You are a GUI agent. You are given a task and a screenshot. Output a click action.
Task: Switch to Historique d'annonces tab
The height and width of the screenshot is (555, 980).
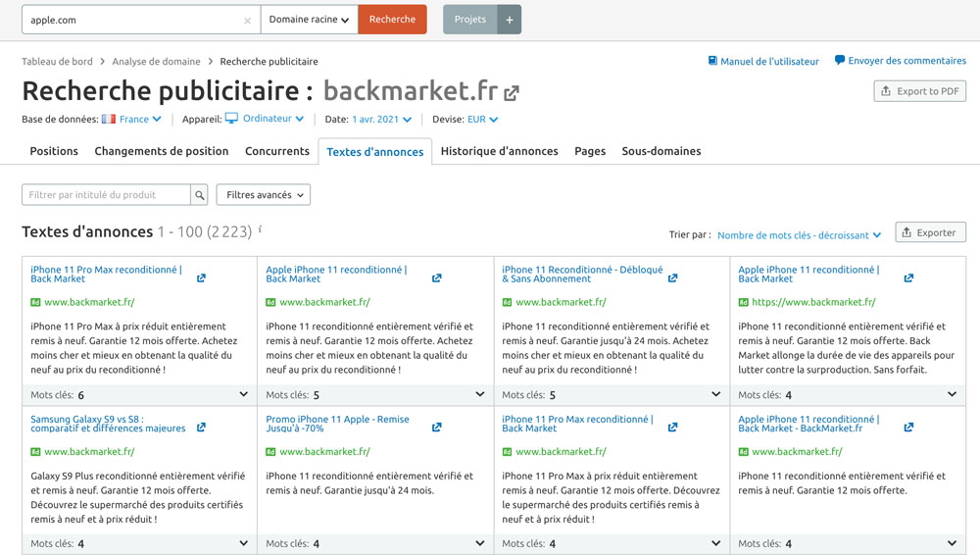500,151
